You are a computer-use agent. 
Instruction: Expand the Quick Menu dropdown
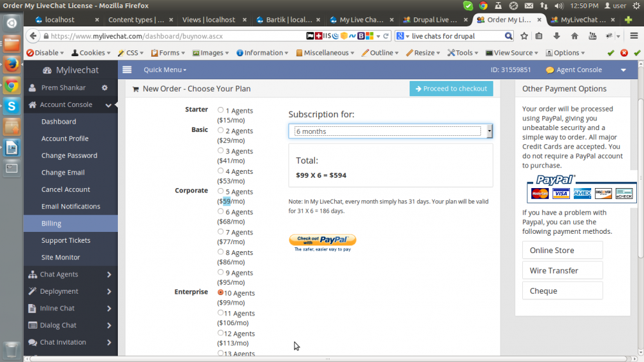point(165,70)
